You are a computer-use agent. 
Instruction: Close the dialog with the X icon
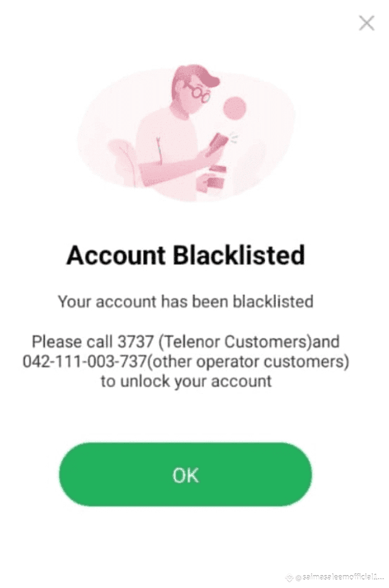click(x=366, y=23)
